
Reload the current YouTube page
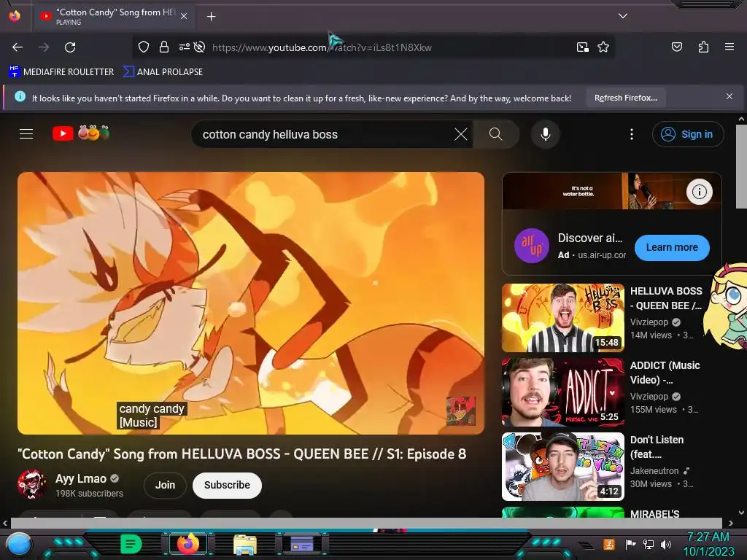pos(70,47)
